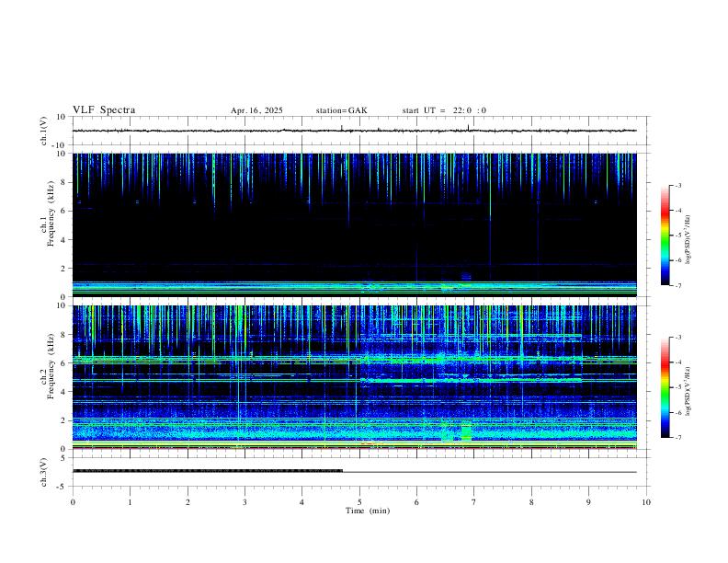Click the "Time (min)" axis label
The image size is (728, 563).
pos(368,511)
